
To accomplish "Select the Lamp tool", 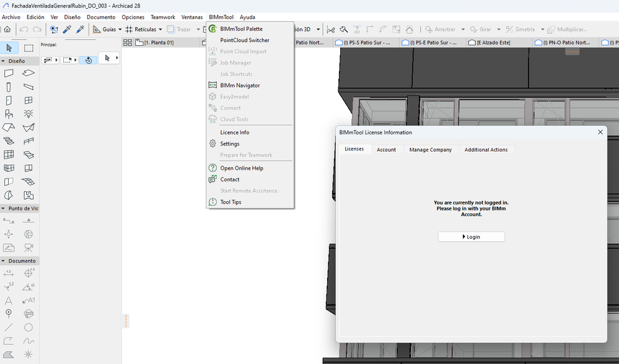I will point(29,114).
